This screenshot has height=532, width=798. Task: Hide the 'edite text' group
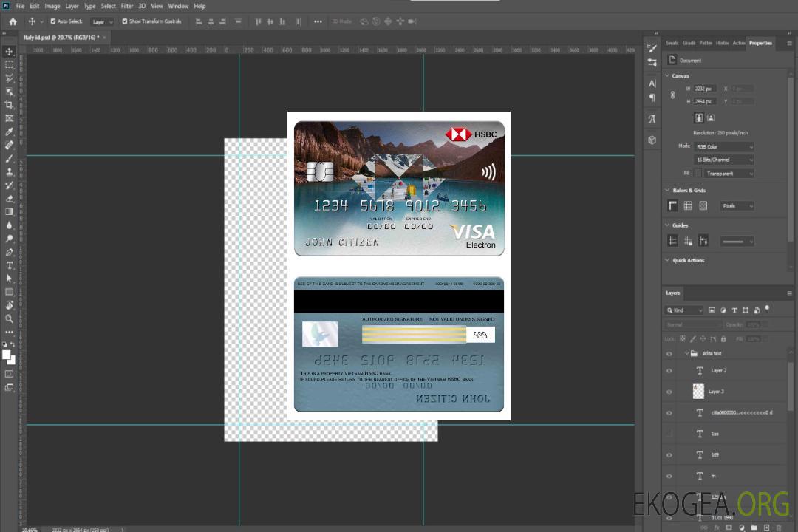pyautogui.click(x=669, y=354)
